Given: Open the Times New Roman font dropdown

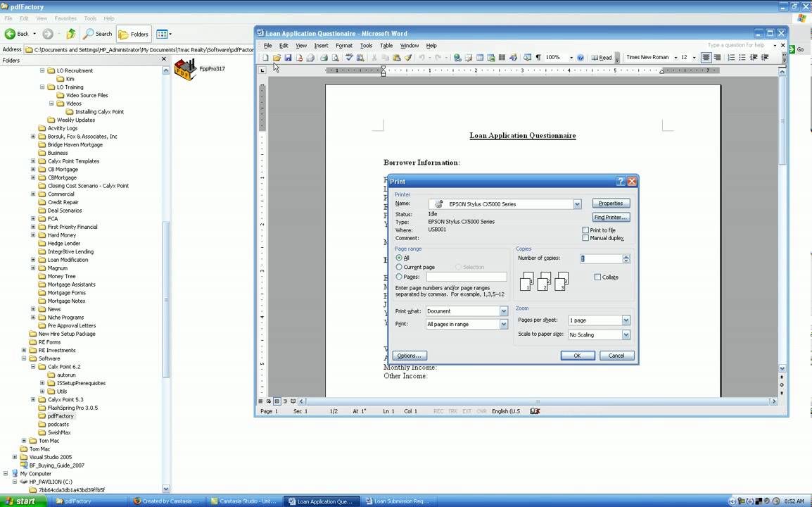Looking at the screenshot, I should pos(675,58).
